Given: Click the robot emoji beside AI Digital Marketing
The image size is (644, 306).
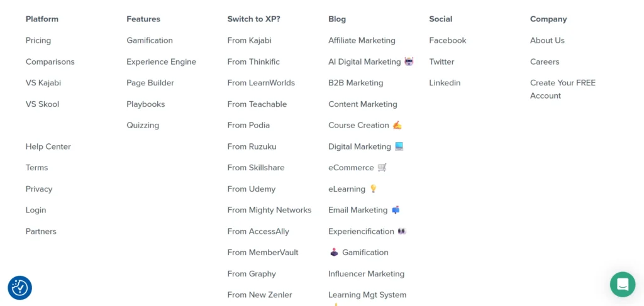Looking at the screenshot, I should point(409,62).
